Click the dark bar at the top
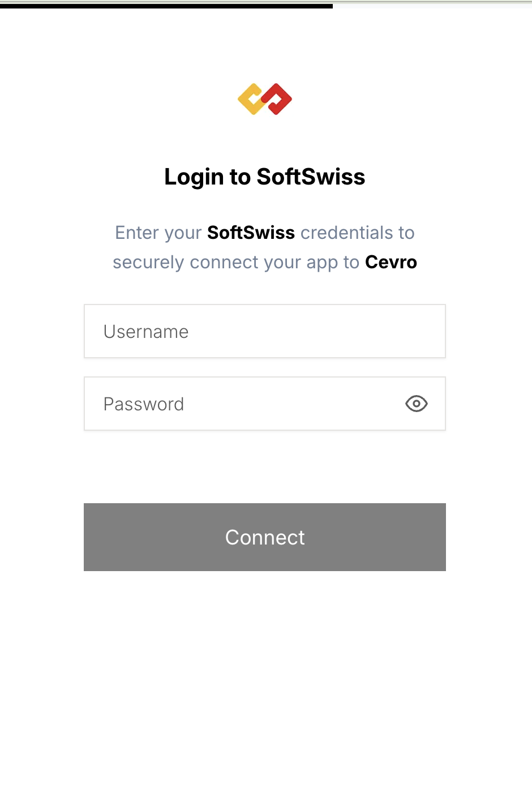The width and height of the screenshot is (532, 793). tap(167, 7)
